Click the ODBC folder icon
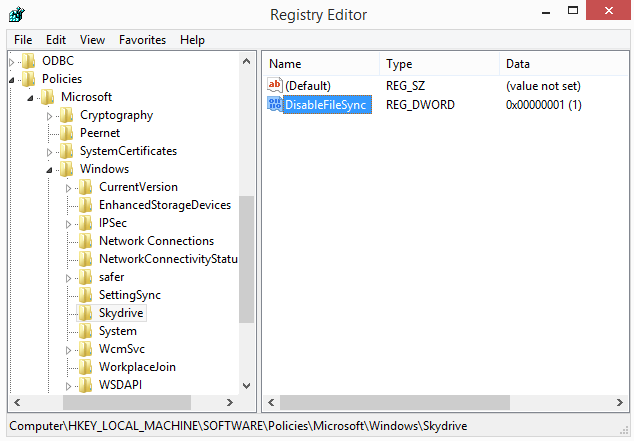634x441 pixels. pyautogui.click(x=28, y=61)
